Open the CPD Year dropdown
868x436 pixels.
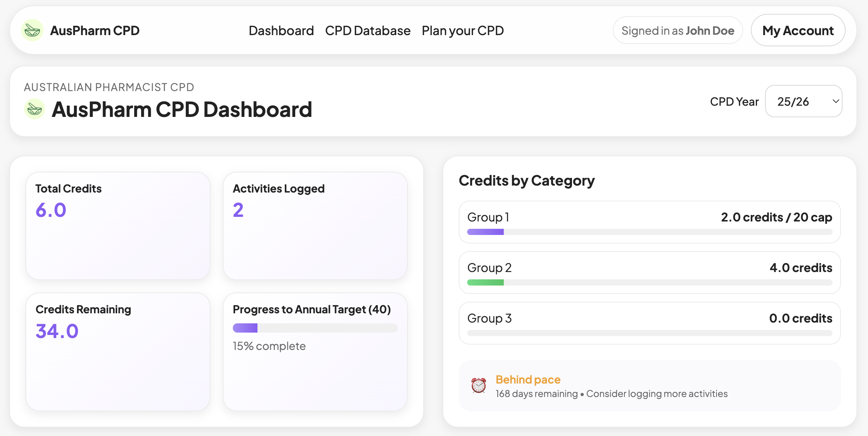tap(803, 101)
